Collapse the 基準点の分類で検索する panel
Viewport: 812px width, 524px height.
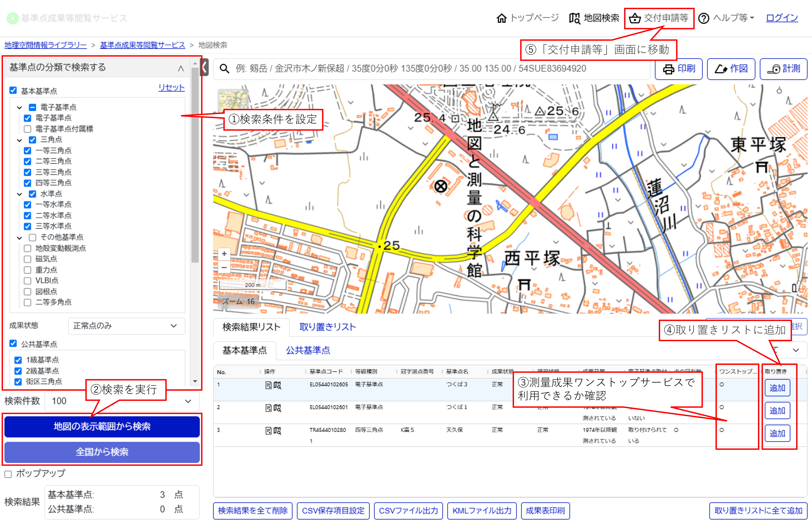(x=181, y=68)
